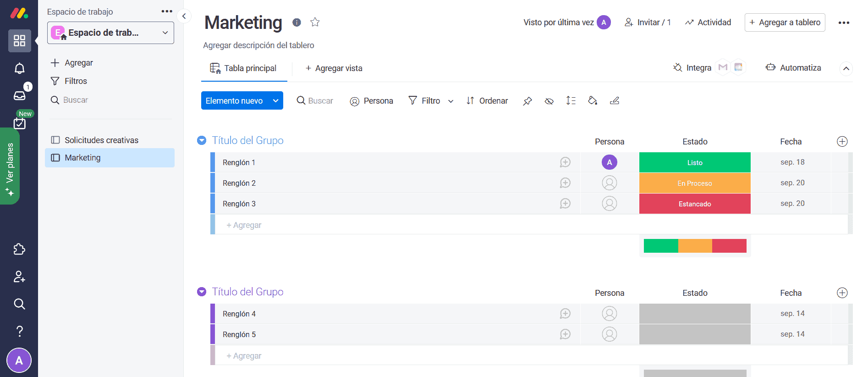Open the apps puzzle piece icon

[x=19, y=249]
